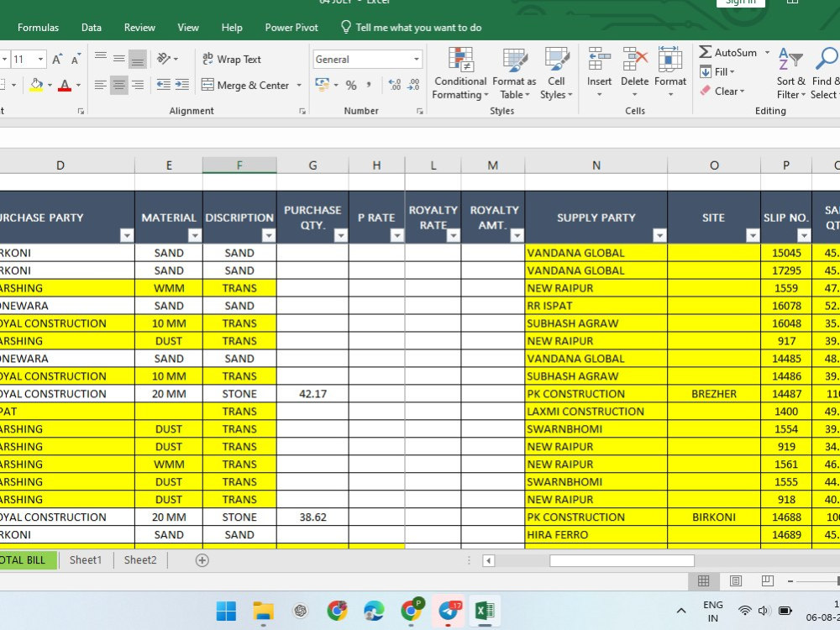The width and height of the screenshot is (840, 630).
Task: Switch to the View tab
Action: (x=188, y=28)
